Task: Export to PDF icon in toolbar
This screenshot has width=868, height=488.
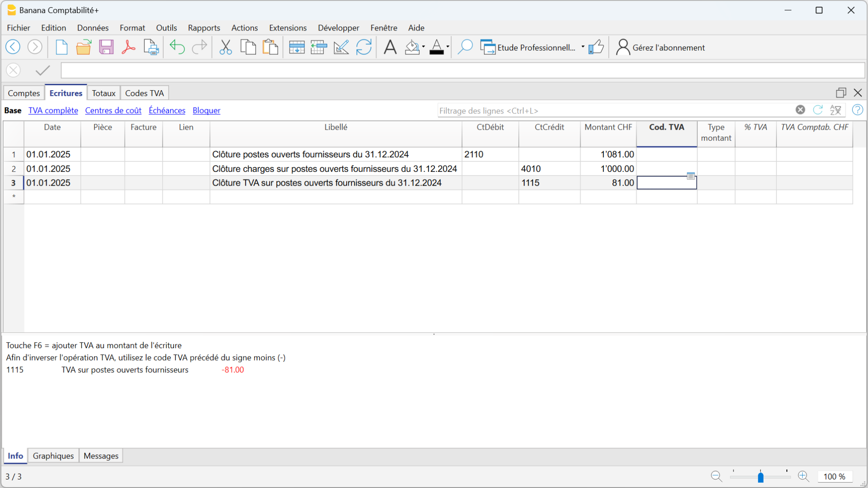Action: (x=129, y=47)
